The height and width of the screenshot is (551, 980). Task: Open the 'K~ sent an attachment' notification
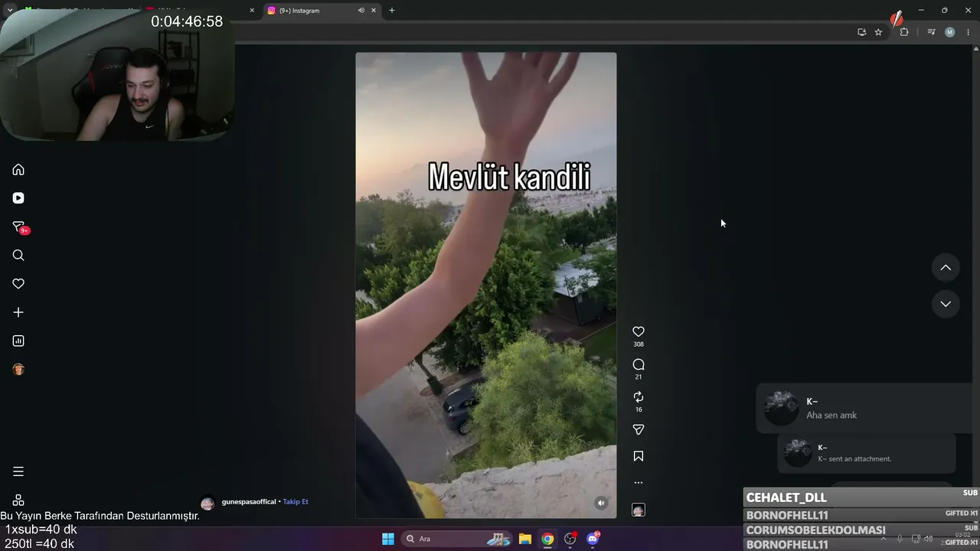click(x=867, y=453)
